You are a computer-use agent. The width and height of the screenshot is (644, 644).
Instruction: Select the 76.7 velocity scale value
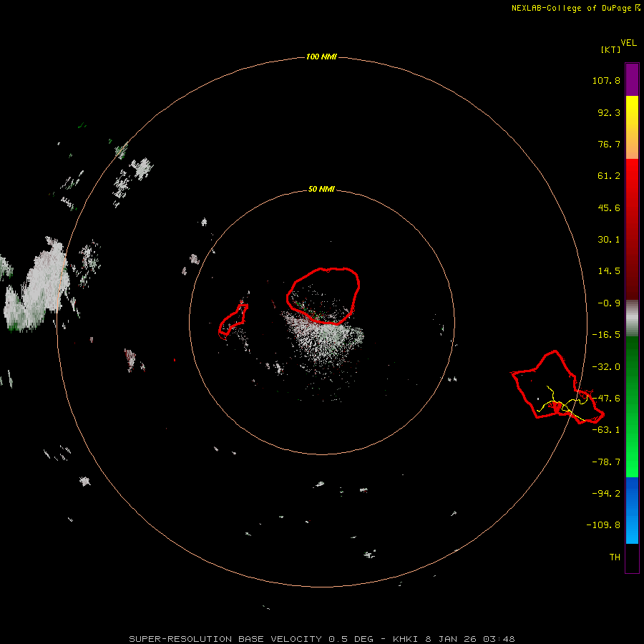click(x=609, y=144)
